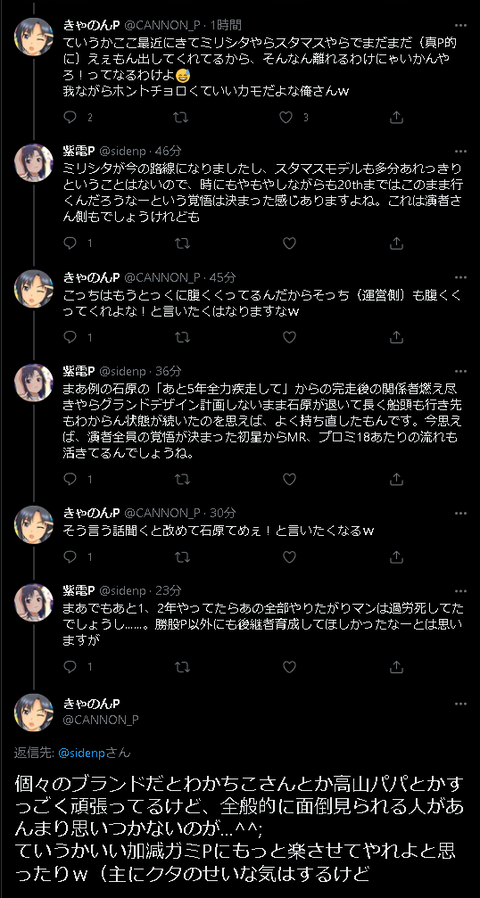This screenshot has width=480, height=898.
Task: Open the 46分 timestamp link
Action: [x=168, y=152]
